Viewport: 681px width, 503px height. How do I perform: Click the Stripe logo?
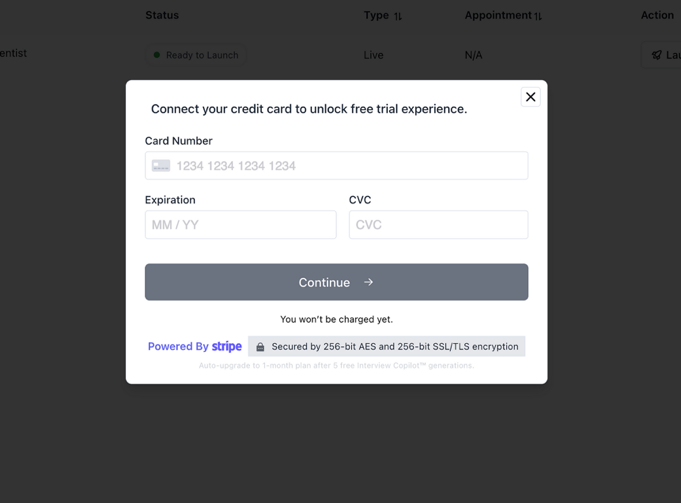coord(227,347)
